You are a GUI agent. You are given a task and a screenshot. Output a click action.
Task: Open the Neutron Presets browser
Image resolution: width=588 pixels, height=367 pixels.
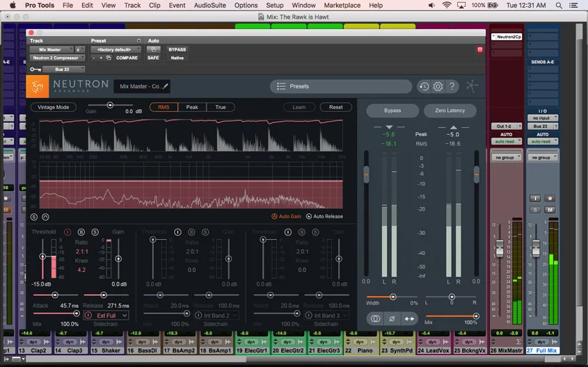point(340,86)
